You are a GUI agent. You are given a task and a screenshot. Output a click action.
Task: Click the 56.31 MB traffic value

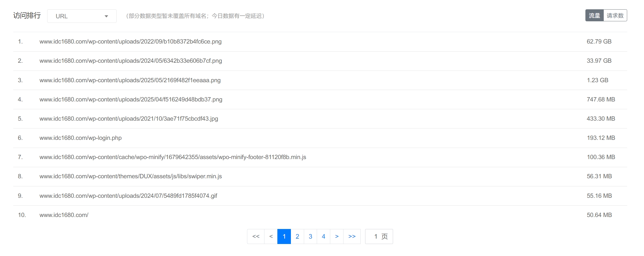599,176
